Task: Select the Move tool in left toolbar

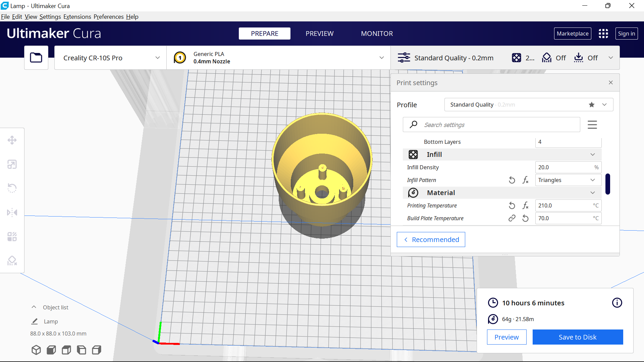Action: [12, 140]
